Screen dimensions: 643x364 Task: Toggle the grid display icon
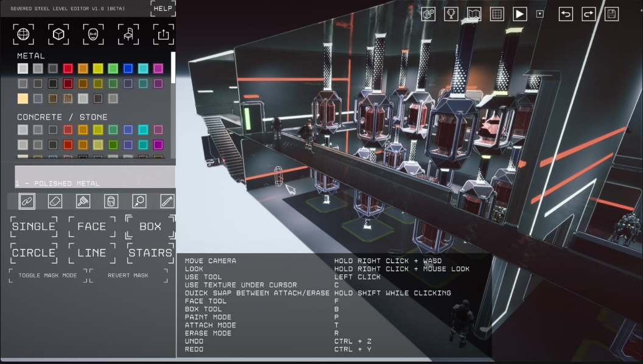coord(497,14)
